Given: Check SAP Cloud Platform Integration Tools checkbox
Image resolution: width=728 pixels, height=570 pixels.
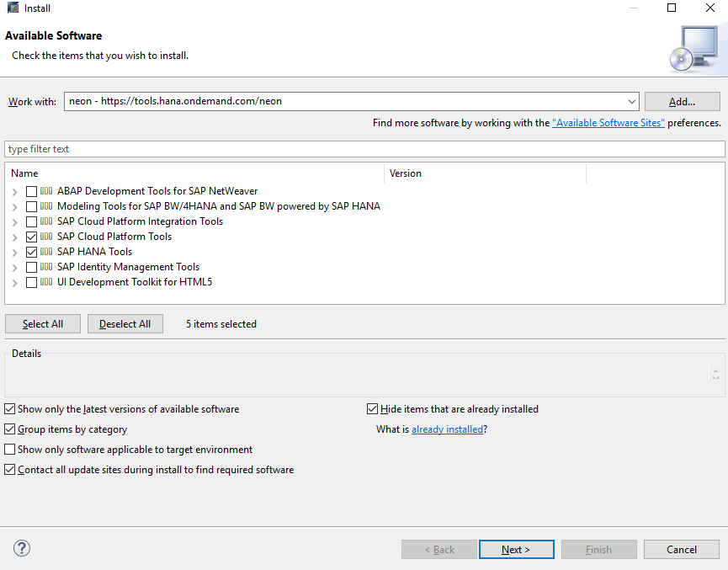Looking at the screenshot, I should (31, 221).
